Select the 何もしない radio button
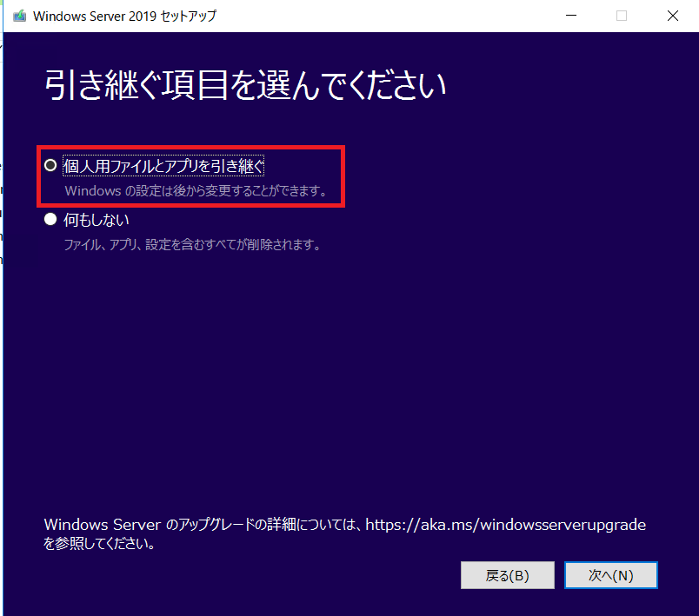The image size is (699, 616). [x=50, y=219]
